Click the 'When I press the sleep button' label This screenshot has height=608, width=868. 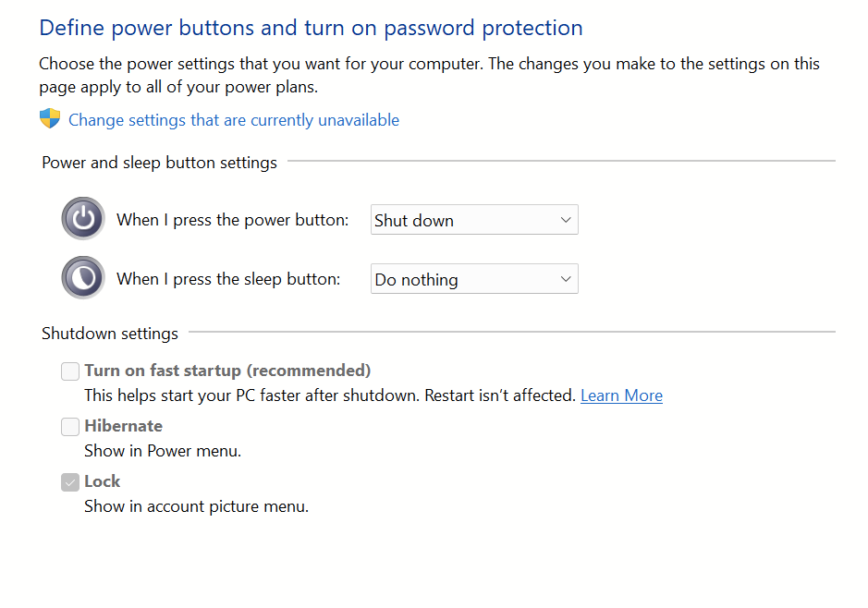(x=228, y=279)
